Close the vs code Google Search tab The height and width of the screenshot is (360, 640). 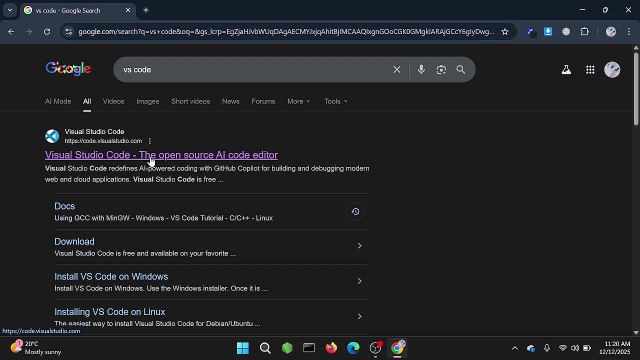point(127,10)
